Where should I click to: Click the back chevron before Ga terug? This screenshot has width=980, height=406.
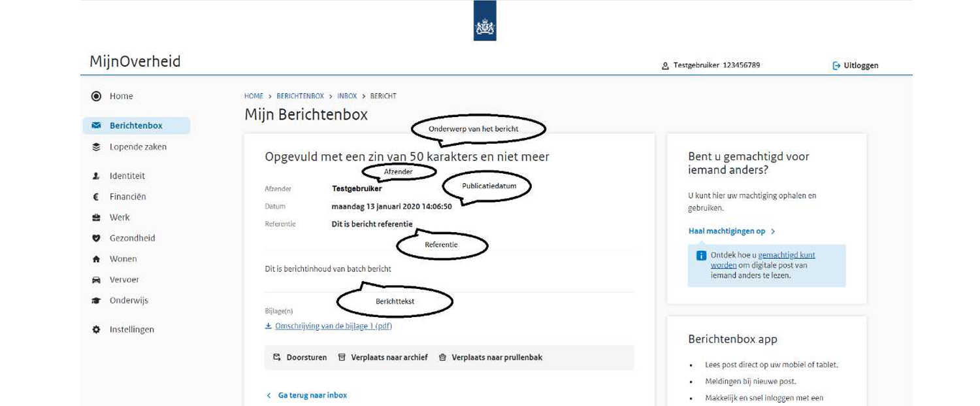(x=269, y=396)
